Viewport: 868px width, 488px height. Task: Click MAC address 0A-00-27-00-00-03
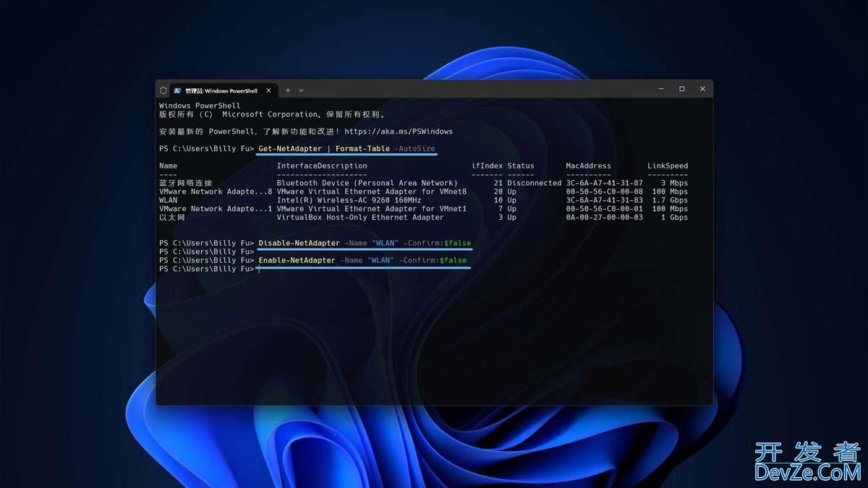tap(604, 218)
